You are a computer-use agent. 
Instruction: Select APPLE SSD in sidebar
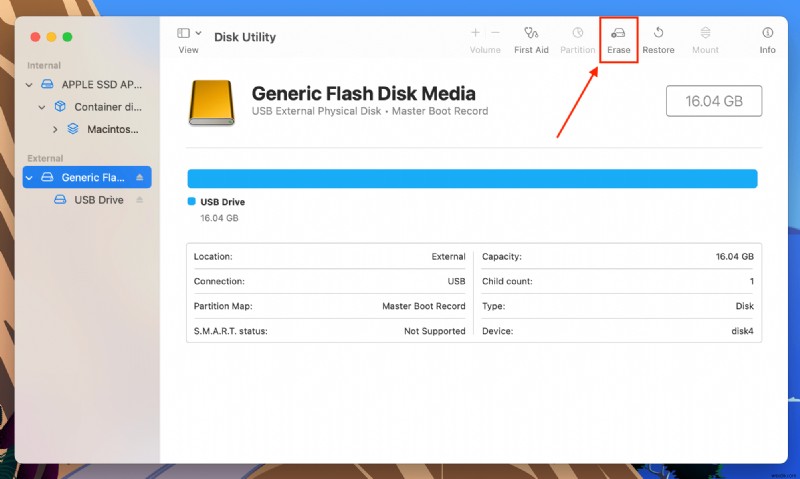click(87, 85)
